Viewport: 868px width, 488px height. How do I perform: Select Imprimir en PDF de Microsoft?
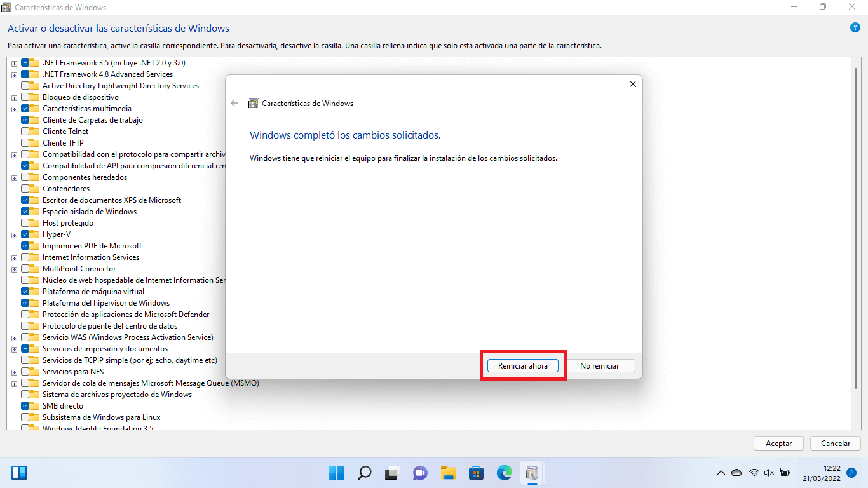coord(92,246)
